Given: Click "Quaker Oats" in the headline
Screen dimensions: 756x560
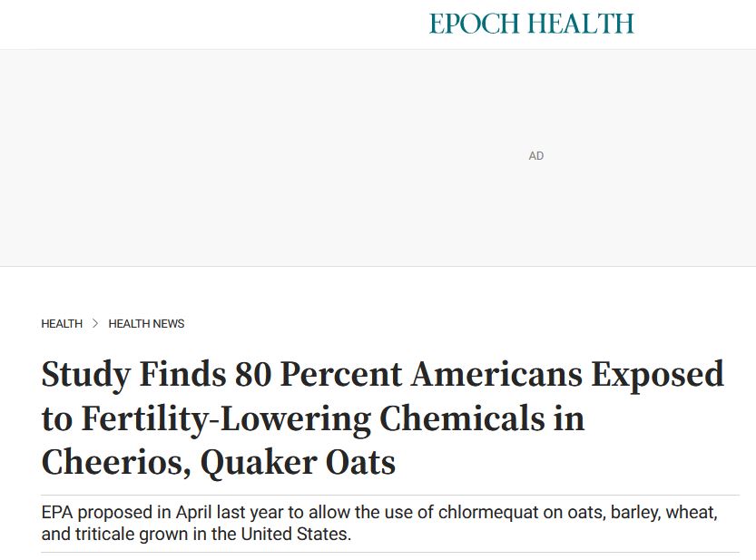Looking at the screenshot, I should click(298, 462).
